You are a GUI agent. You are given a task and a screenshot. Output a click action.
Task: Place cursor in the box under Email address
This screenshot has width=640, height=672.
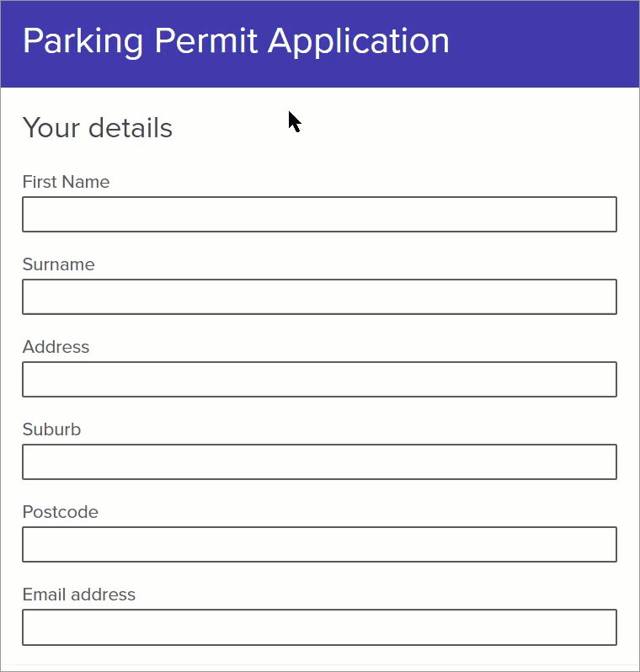coord(319,627)
